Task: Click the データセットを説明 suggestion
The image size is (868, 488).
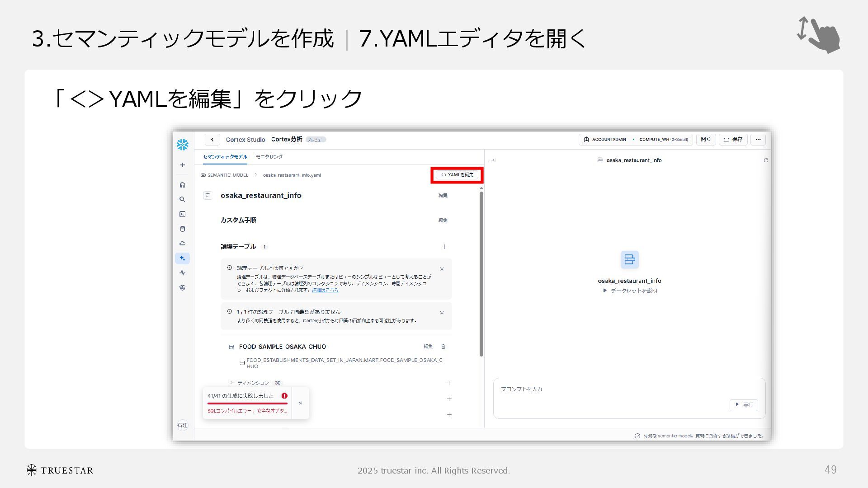Action: tap(630, 291)
